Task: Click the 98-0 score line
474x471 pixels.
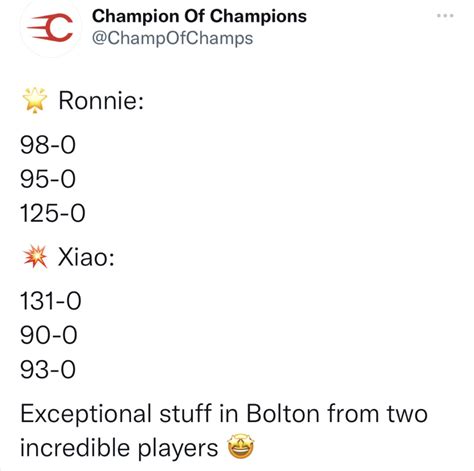Action: pos(48,145)
